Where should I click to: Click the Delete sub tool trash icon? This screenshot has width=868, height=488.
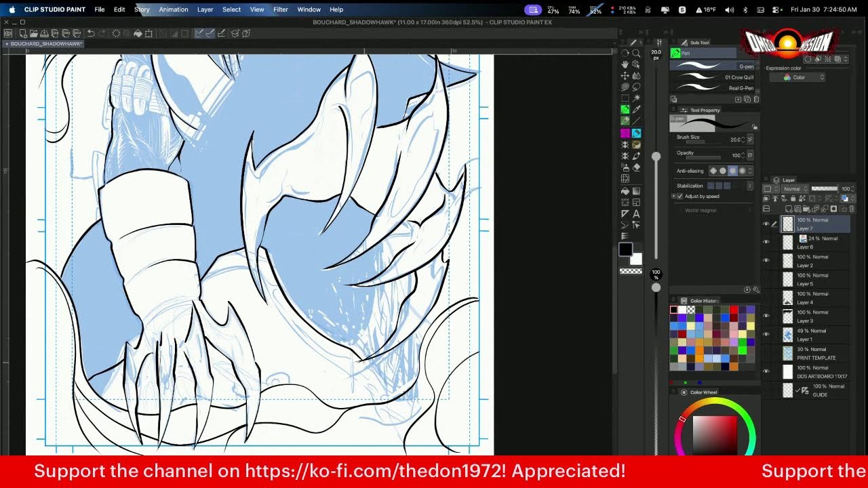pos(756,99)
